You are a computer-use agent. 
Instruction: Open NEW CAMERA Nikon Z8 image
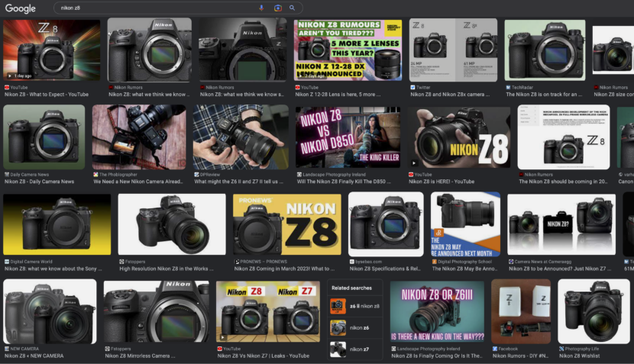(x=50, y=311)
